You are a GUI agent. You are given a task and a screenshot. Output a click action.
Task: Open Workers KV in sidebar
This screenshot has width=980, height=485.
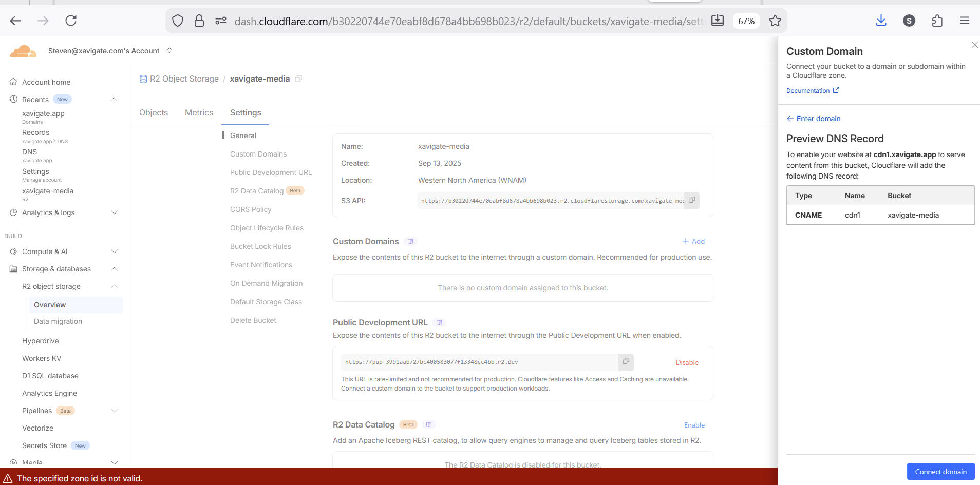pos(42,358)
